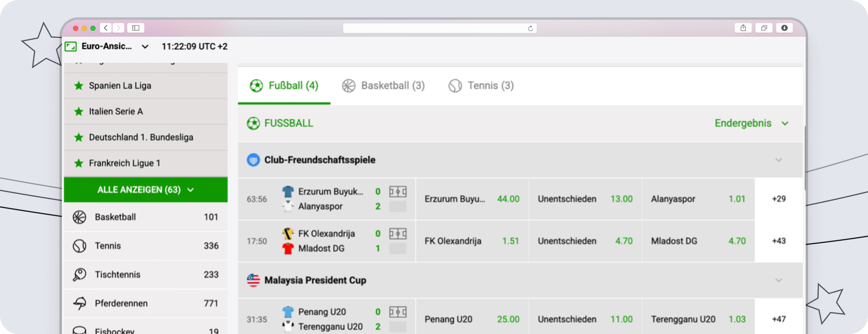This screenshot has height=334, width=868.
Task: Click the pitch icon for FK Olexandrija match
Action: coord(398,234)
